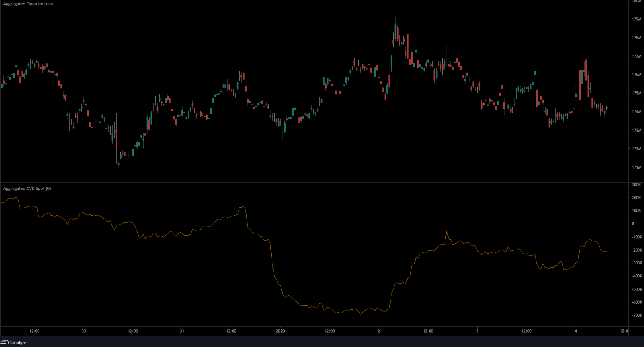Click the 179M open interest axis label
The width and height of the screenshot is (644, 347).
pyautogui.click(x=636, y=19)
